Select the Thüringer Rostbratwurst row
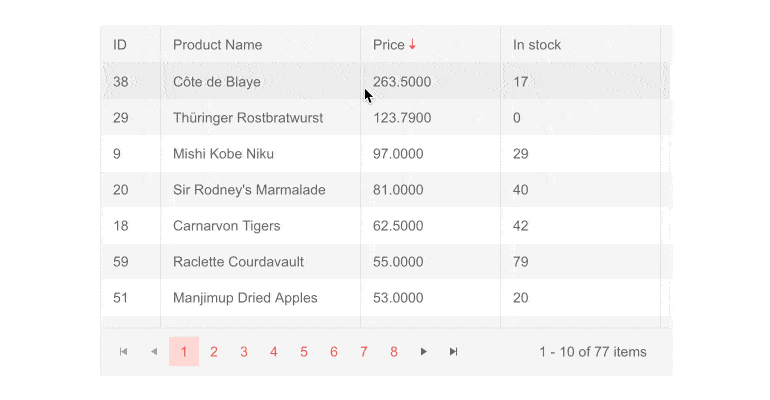Screen dimensions: 770x400 (x=381, y=118)
